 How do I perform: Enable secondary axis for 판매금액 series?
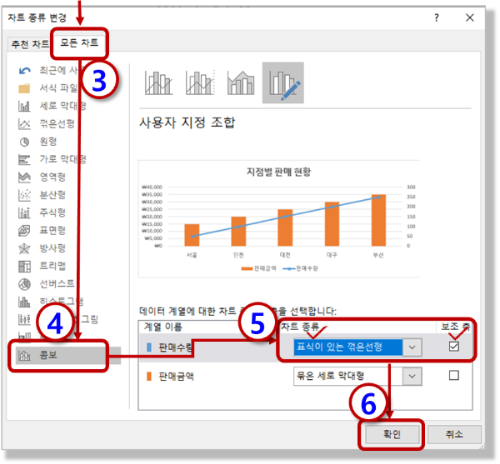[454, 375]
